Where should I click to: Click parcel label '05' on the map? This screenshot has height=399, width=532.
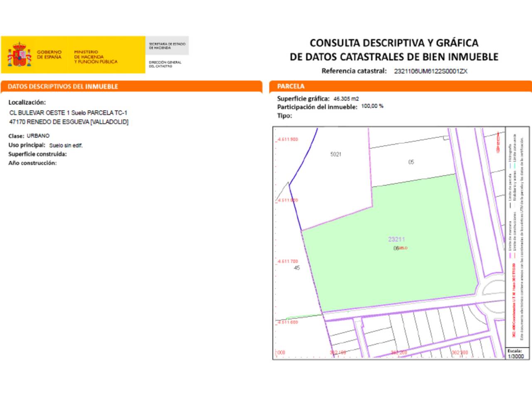point(411,162)
